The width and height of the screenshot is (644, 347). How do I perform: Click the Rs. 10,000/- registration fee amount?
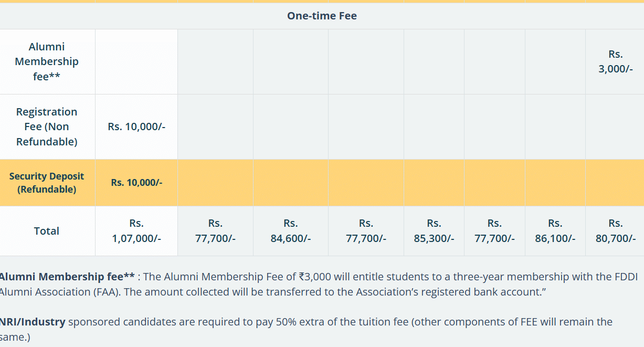(x=136, y=127)
